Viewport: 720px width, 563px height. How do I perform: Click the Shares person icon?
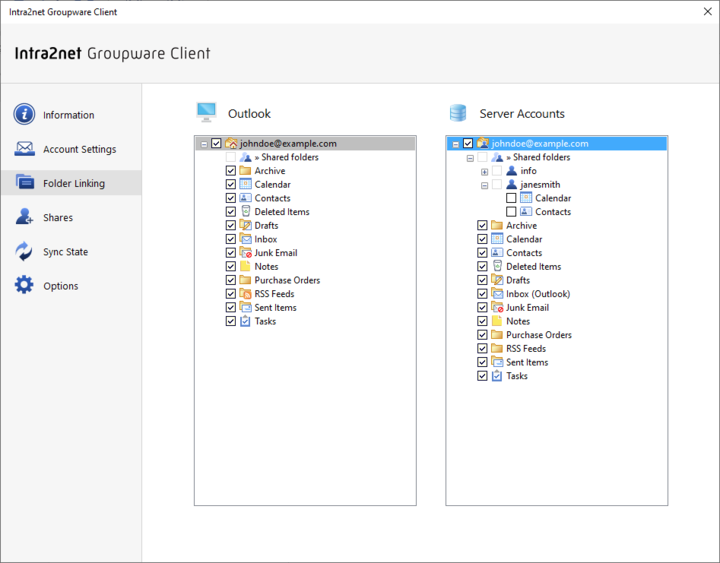click(x=24, y=217)
